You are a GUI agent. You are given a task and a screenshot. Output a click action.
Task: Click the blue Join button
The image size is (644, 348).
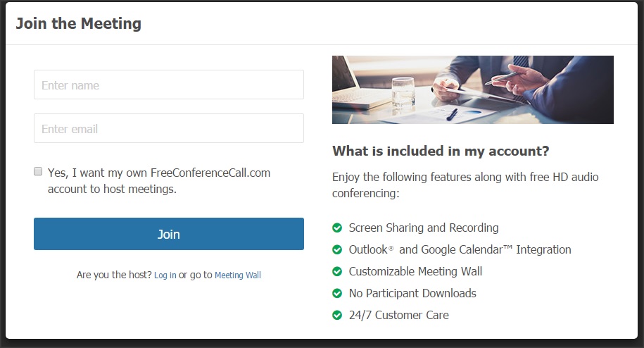tap(169, 234)
